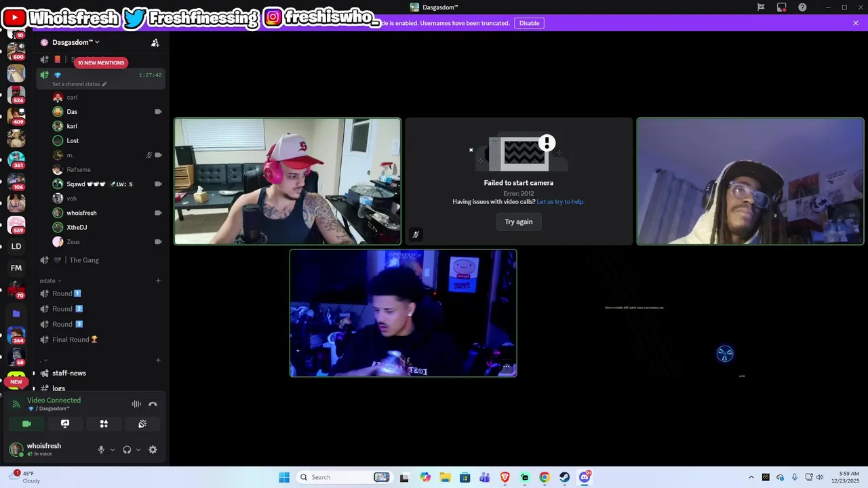Open the server with the 58 badge
This screenshot has width=868, height=488.
click(x=16, y=357)
